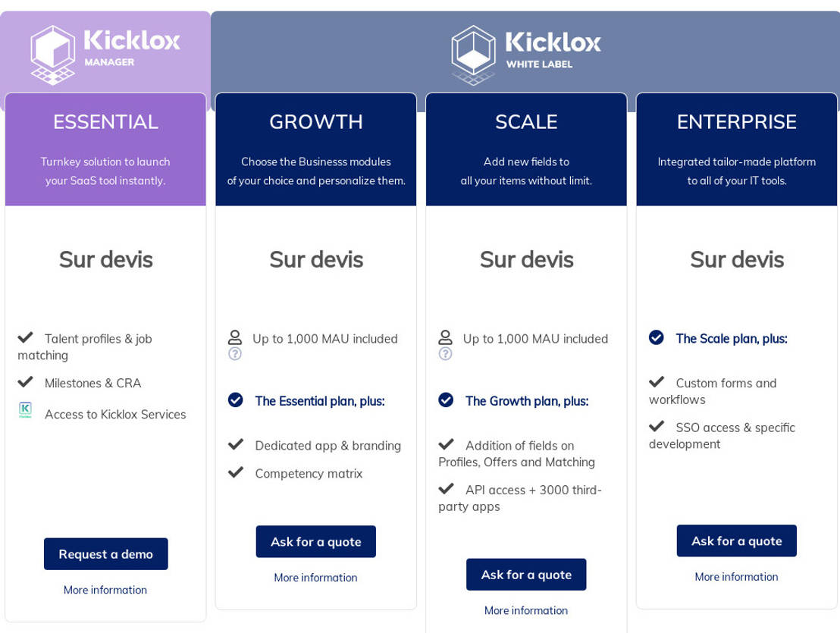Click the check circle beside 'The Growth plan, plus:'

(446, 400)
